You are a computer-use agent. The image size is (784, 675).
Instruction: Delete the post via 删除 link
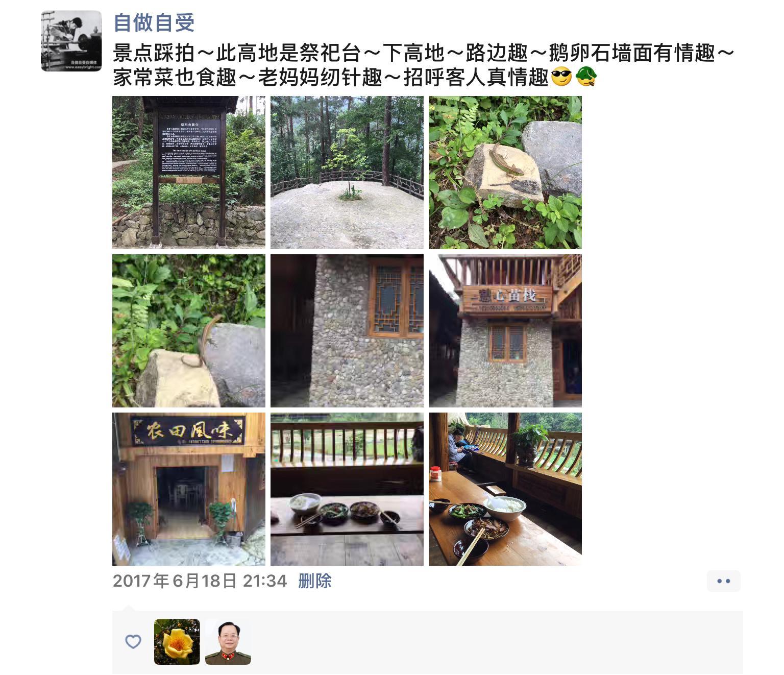[x=315, y=581]
